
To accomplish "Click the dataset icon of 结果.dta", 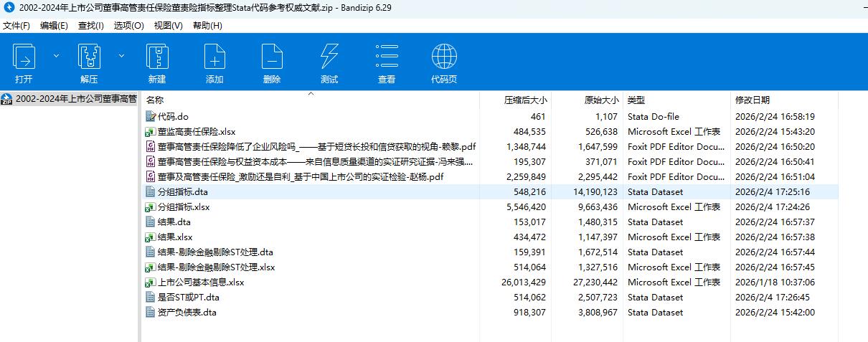I will pyautogui.click(x=151, y=222).
